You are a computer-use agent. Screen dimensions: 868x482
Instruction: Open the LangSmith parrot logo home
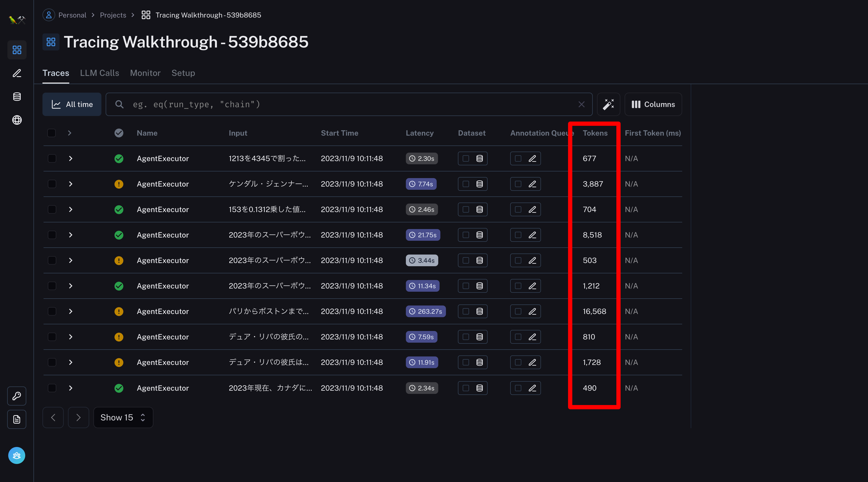click(x=17, y=20)
